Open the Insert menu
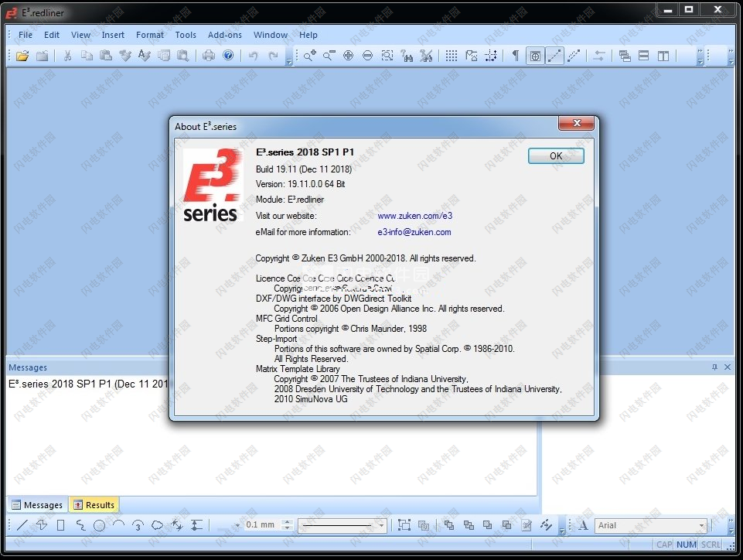743x560 pixels. coord(113,35)
